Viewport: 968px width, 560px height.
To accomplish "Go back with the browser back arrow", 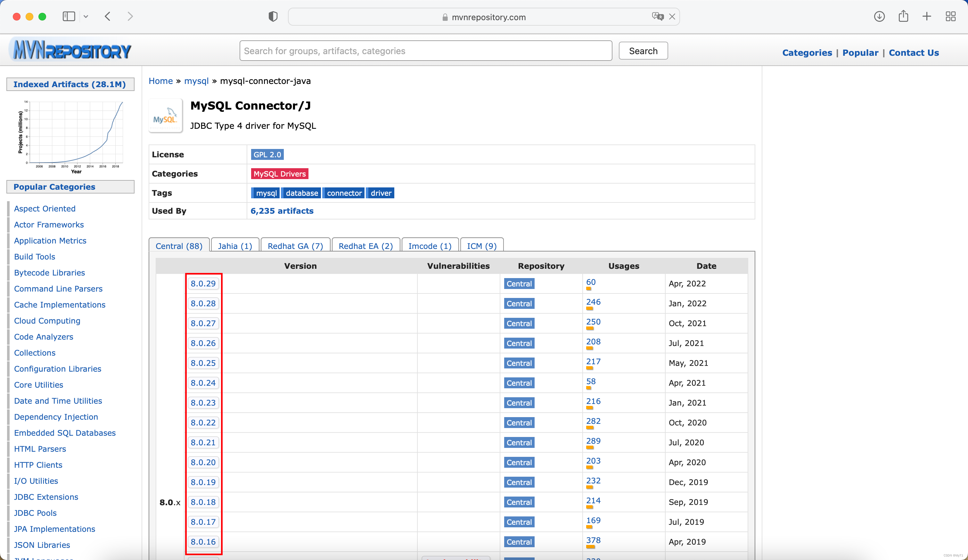I will coord(108,17).
